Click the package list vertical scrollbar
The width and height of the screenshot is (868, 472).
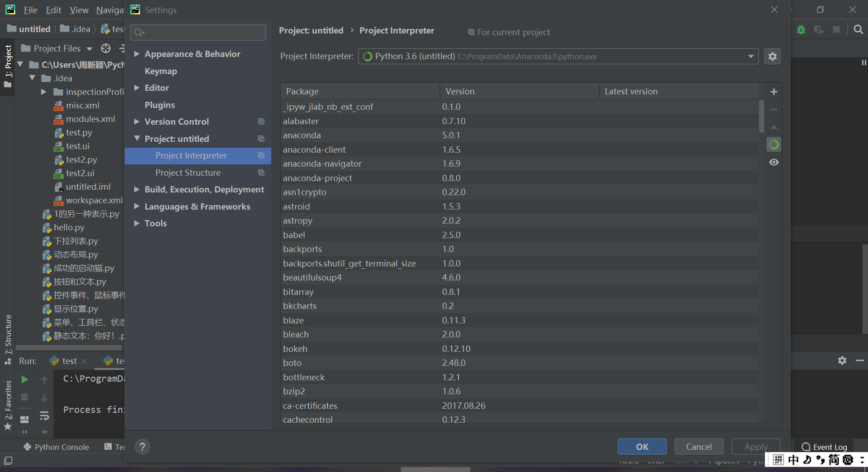761,116
